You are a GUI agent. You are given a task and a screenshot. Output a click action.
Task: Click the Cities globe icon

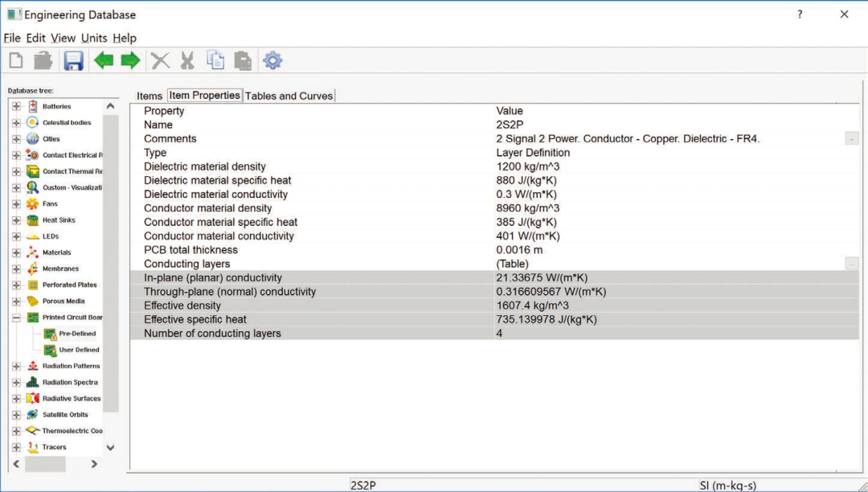tap(33, 139)
